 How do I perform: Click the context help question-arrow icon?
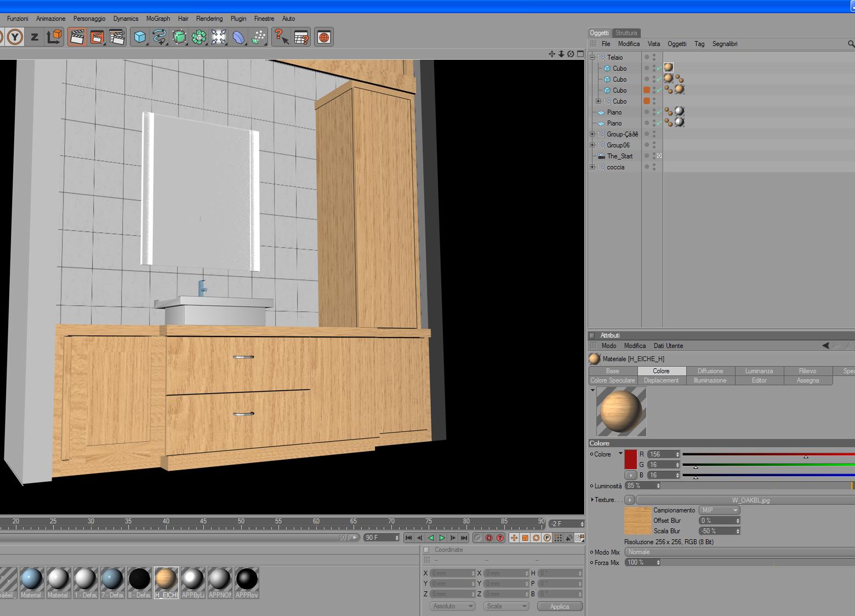(281, 37)
